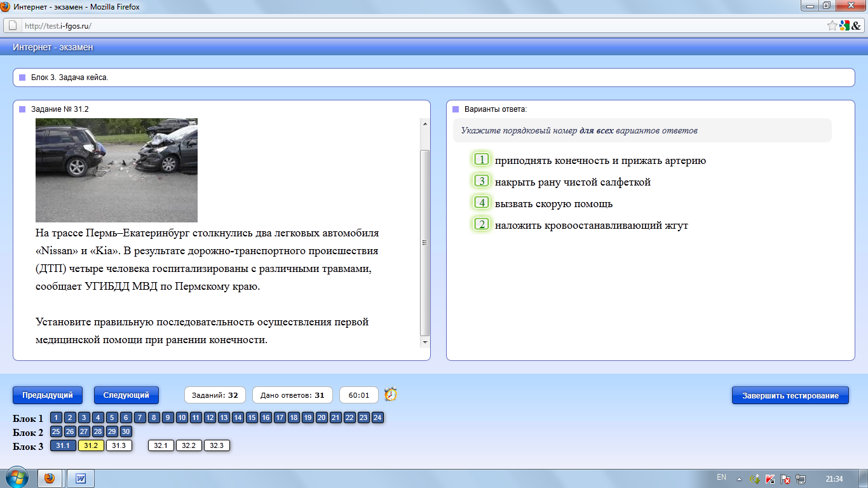Open question 24 in Блок 1
868x488 pixels.
377,417
